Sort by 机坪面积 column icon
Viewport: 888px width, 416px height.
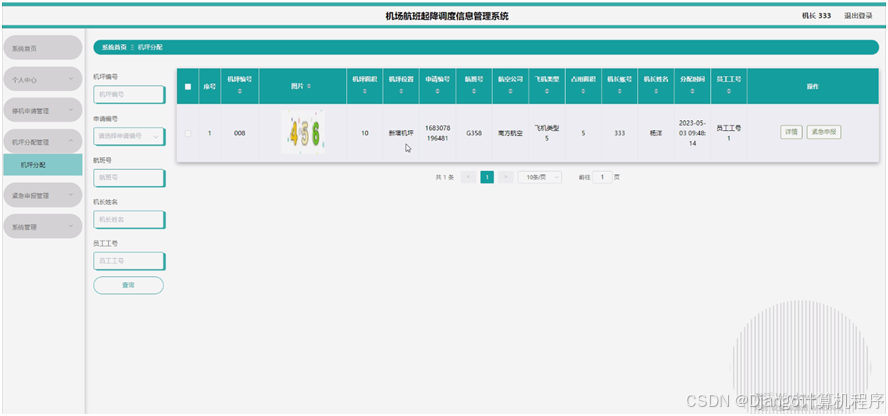(x=365, y=91)
